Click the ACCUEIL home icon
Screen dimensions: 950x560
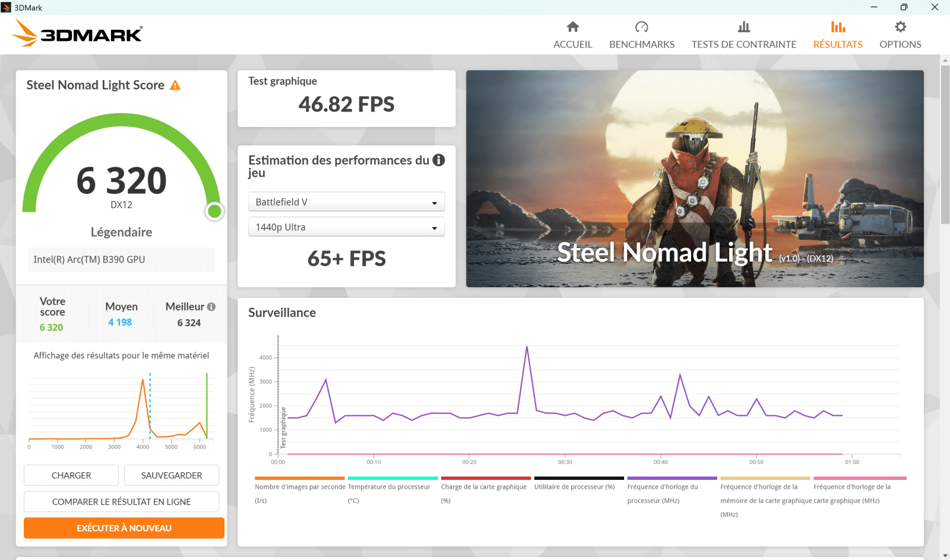click(x=572, y=27)
